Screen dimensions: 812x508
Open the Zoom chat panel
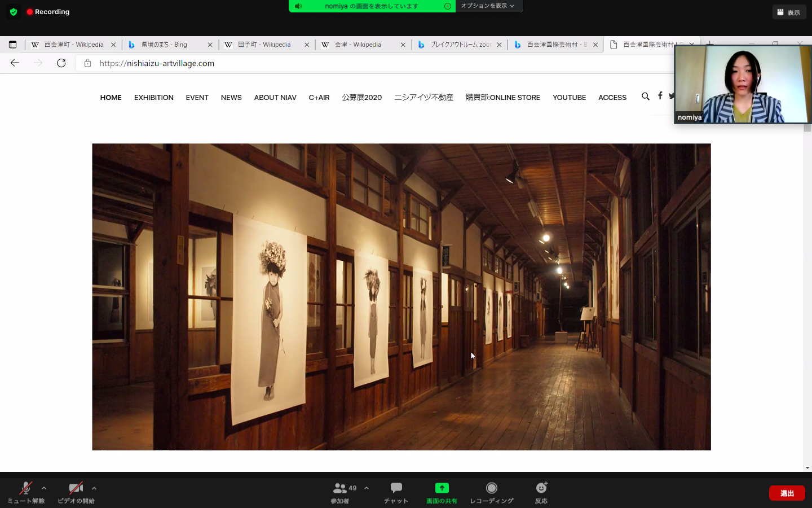(396, 492)
